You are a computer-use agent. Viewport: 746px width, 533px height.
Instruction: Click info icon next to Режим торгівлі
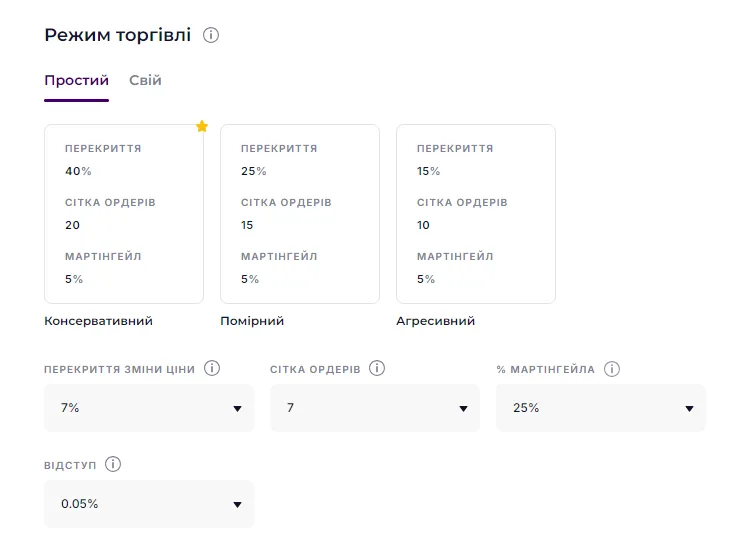coord(211,35)
